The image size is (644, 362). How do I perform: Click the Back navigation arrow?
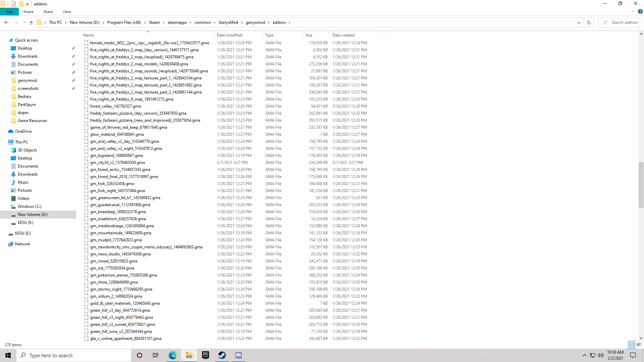pos(6,22)
